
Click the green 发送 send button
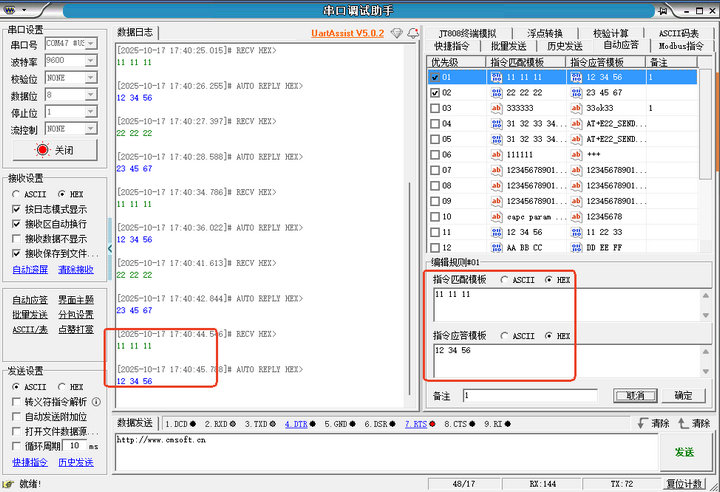pyautogui.click(x=684, y=453)
